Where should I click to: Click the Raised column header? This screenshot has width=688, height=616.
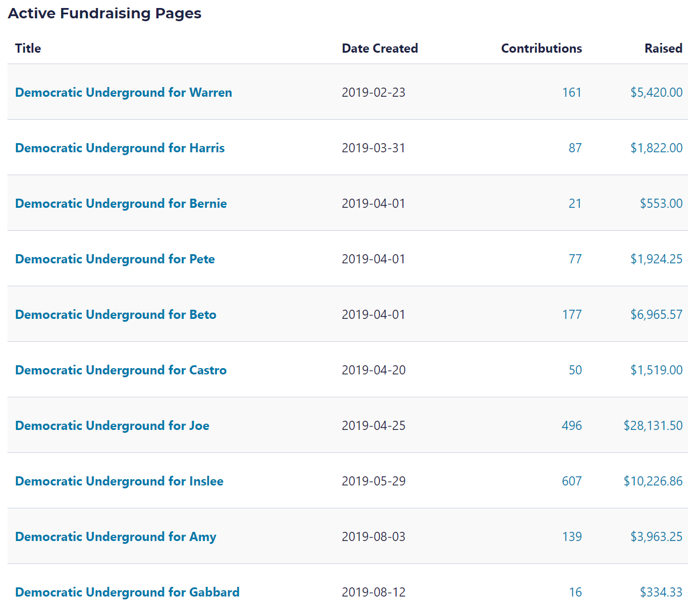pos(663,49)
